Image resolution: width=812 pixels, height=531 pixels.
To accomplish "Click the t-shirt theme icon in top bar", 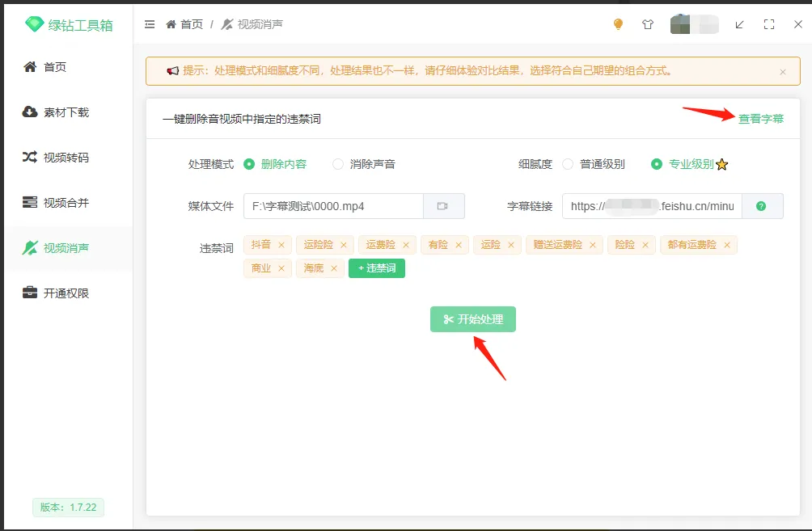I will click(647, 24).
